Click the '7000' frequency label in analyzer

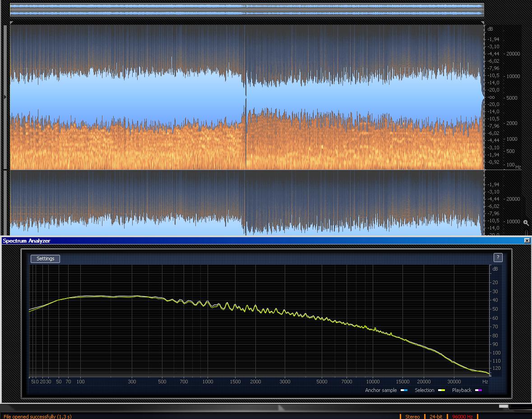(x=347, y=382)
